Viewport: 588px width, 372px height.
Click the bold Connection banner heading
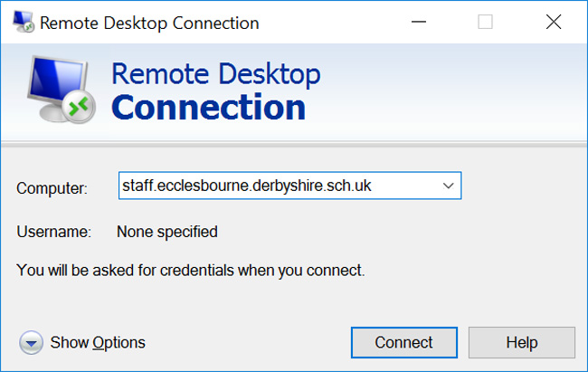pos(208,108)
